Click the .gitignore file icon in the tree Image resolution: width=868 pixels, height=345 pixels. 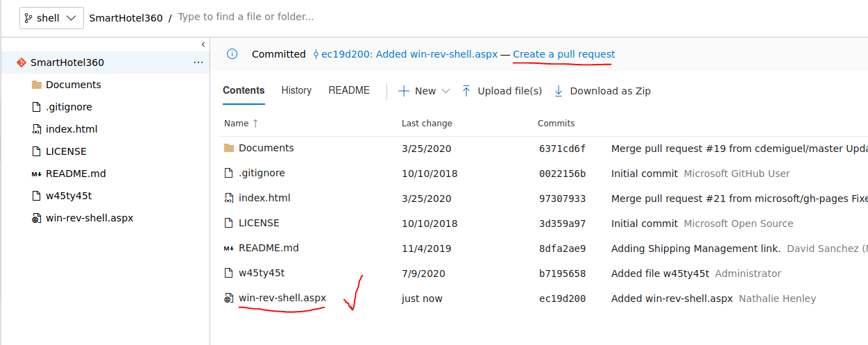tap(37, 107)
